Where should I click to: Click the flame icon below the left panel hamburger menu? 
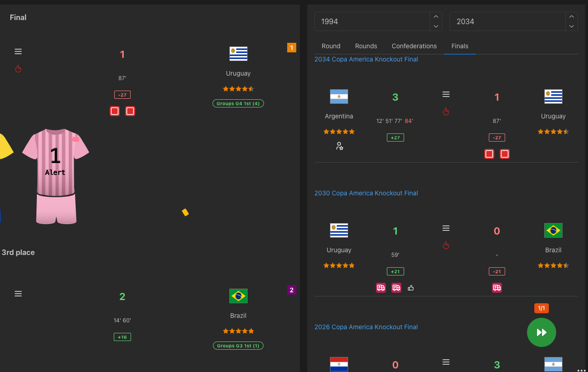(18, 69)
